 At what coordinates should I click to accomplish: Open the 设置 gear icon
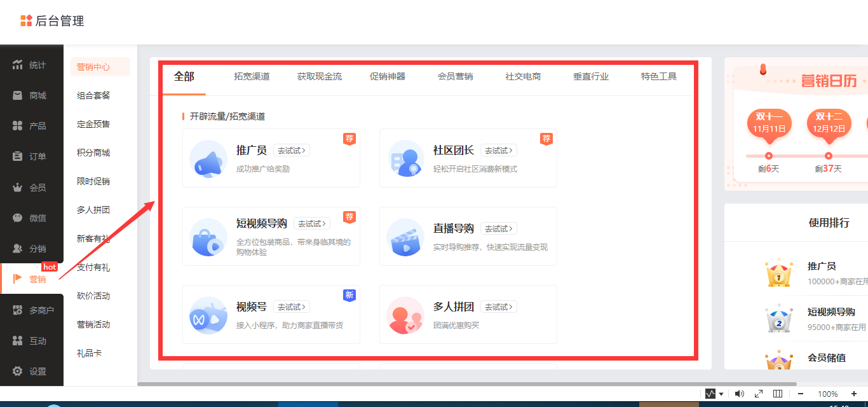coord(18,371)
